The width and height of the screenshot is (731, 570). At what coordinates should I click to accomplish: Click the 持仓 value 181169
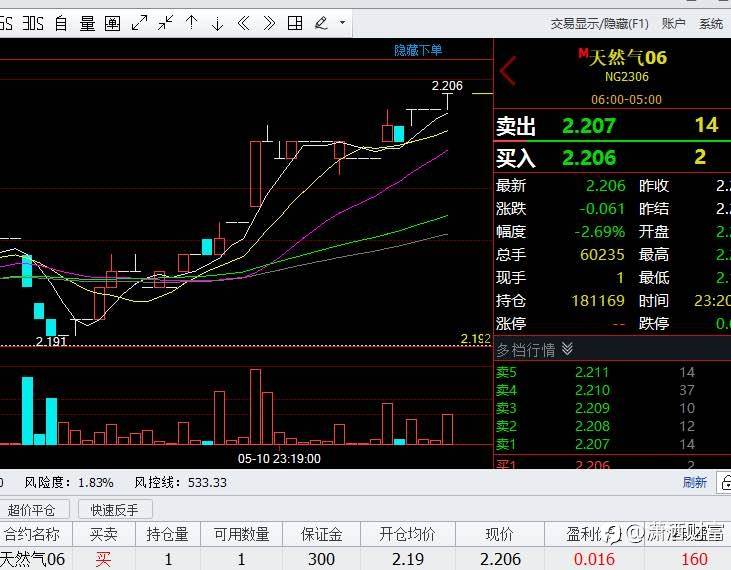click(598, 301)
